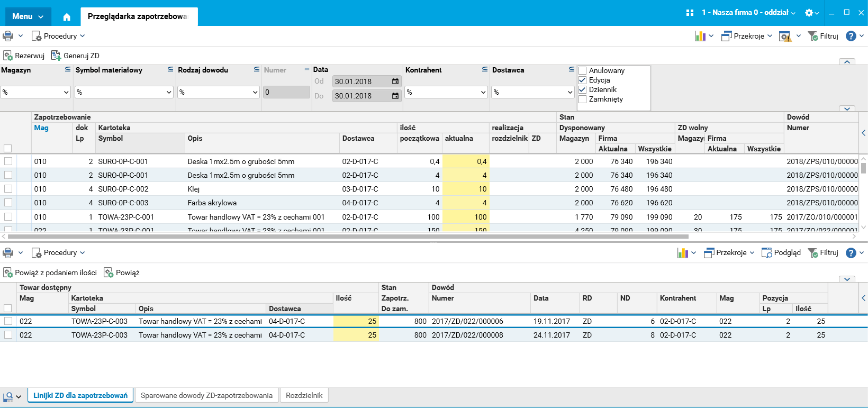Click Filtruj in the top toolbar
Screen dimensions: 868x408
tap(824, 36)
